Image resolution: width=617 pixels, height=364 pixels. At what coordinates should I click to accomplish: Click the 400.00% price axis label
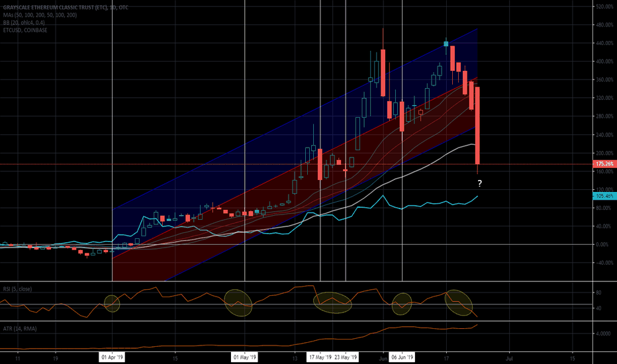point(605,62)
